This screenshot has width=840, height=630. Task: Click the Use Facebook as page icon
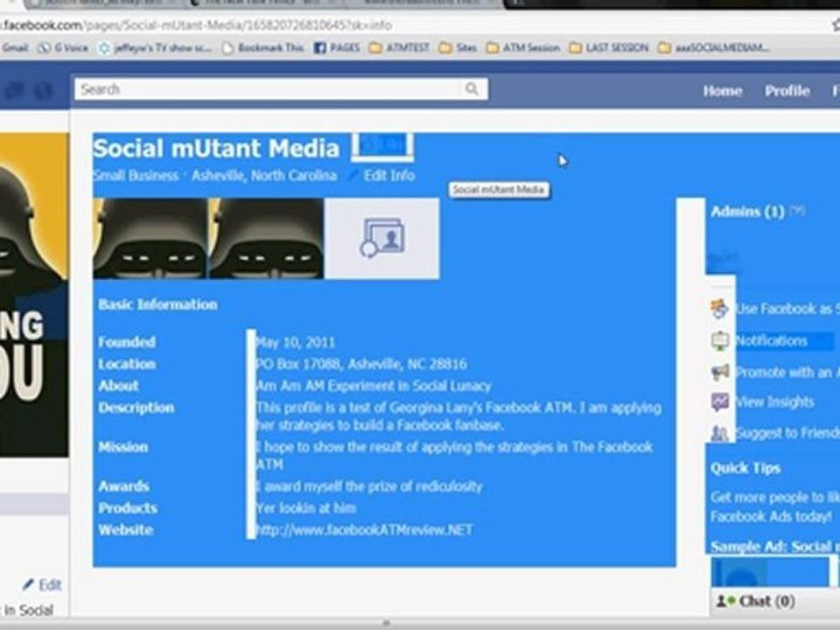click(x=719, y=309)
